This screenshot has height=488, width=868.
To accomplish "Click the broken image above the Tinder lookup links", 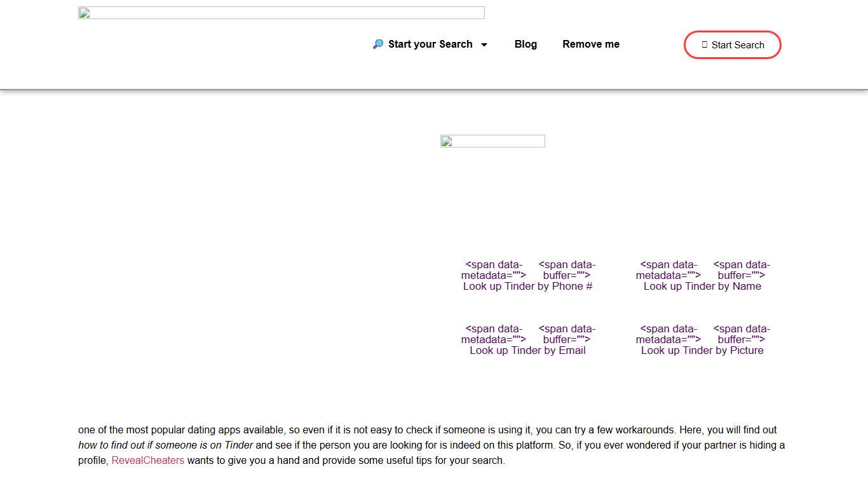I will pyautogui.click(x=492, y=141).
